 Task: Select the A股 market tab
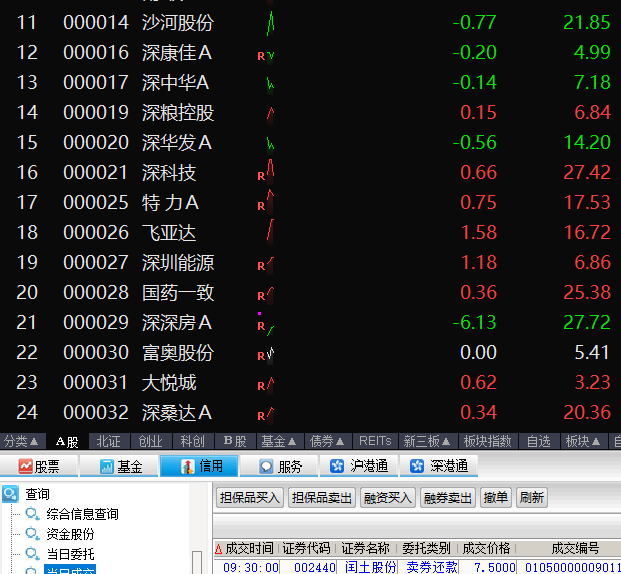click(x=67, y=441)
